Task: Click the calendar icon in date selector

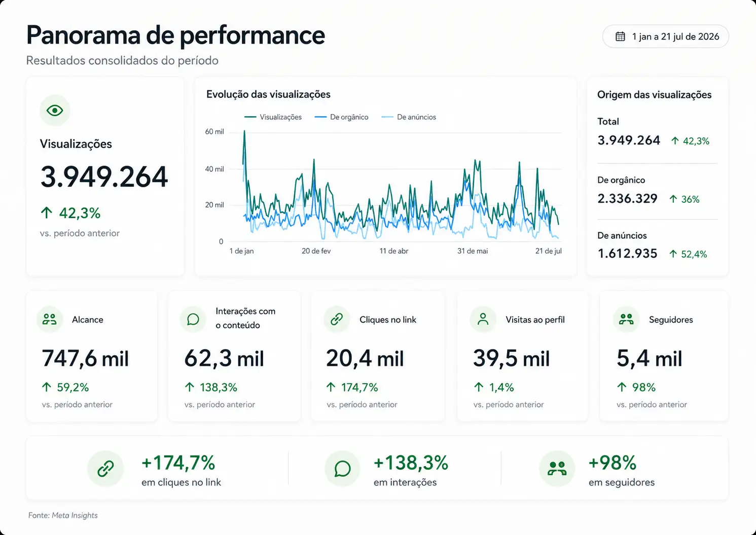Action: (620, 37)
